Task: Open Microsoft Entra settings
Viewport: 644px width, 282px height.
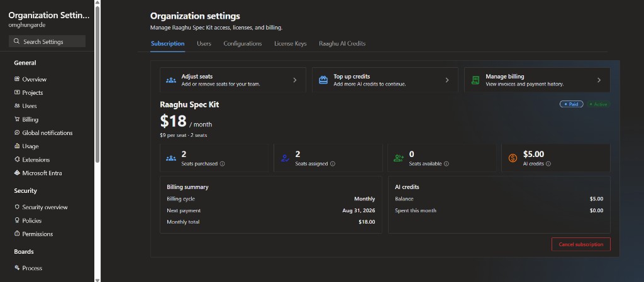Action: 42,173
